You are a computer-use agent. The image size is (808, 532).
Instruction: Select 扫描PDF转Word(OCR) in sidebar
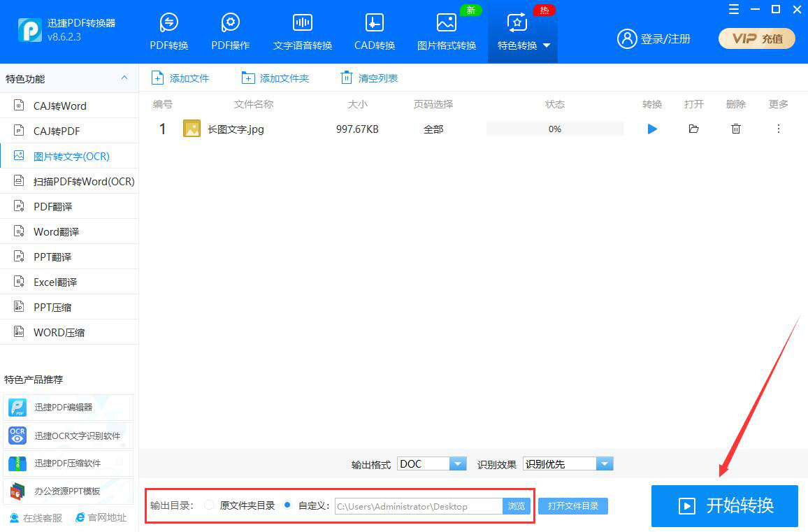[x=69, y=182]
